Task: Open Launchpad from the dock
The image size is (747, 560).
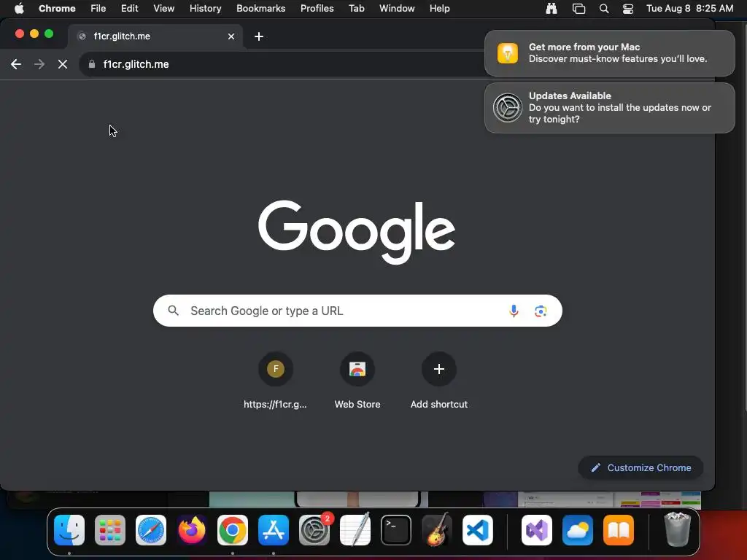Action: pyautogui.click(x=110, y=530)
